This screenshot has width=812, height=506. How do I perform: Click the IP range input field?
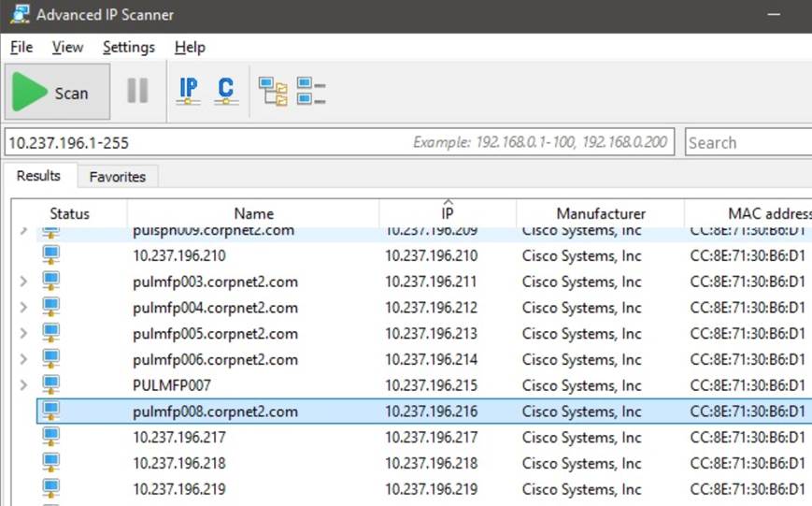pyautogui.click(x=340, y=142)
